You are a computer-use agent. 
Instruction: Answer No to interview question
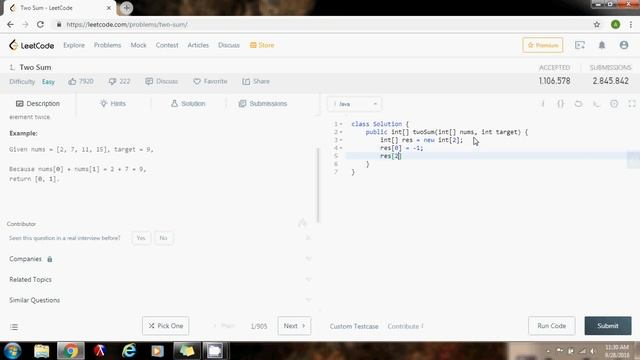164,238
